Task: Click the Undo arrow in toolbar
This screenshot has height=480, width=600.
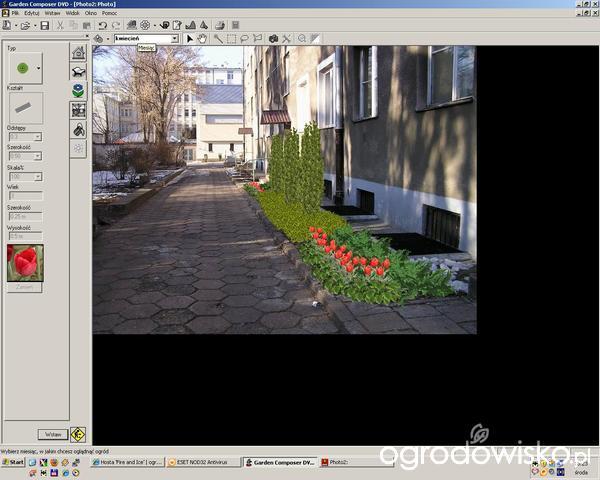Action: click(x=102, y=25)
